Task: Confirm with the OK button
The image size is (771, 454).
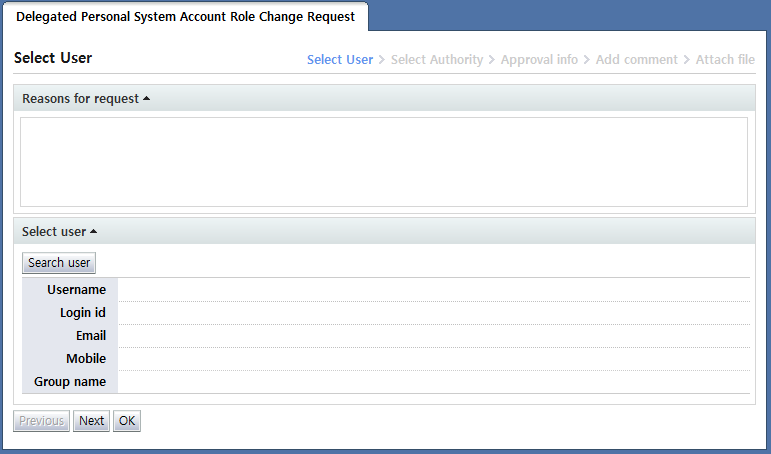Action: click(127, 421)
